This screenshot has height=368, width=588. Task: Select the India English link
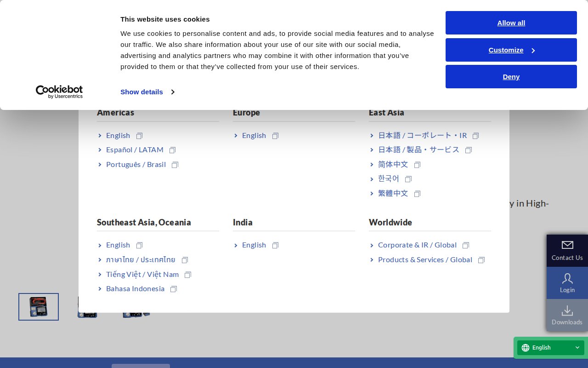click(x=254, y=245)
